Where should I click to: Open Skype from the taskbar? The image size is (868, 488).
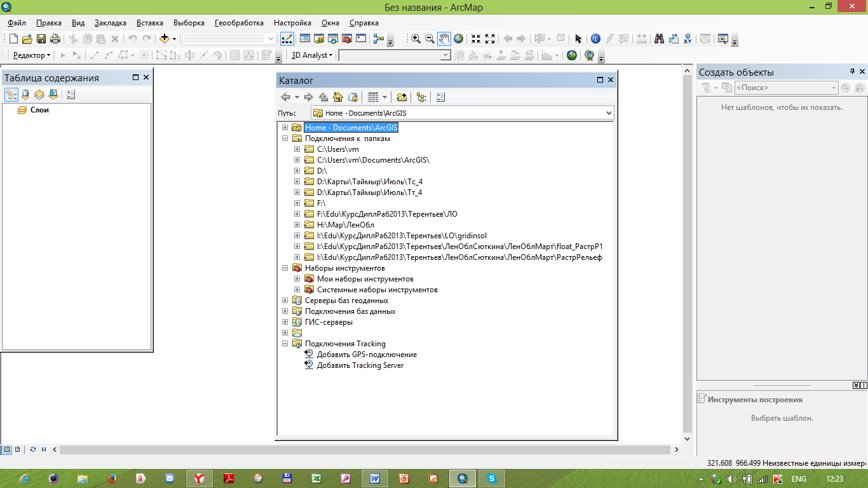(492, 478)
